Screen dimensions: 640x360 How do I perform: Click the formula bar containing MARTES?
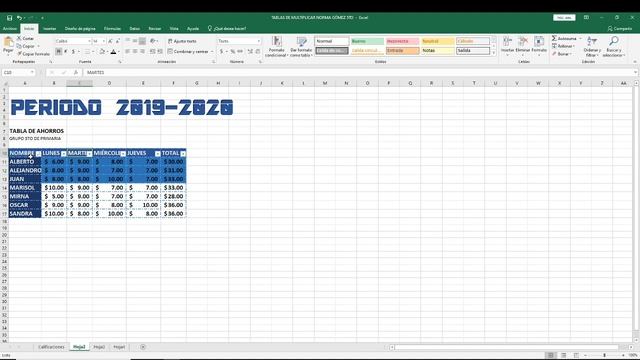359,73
